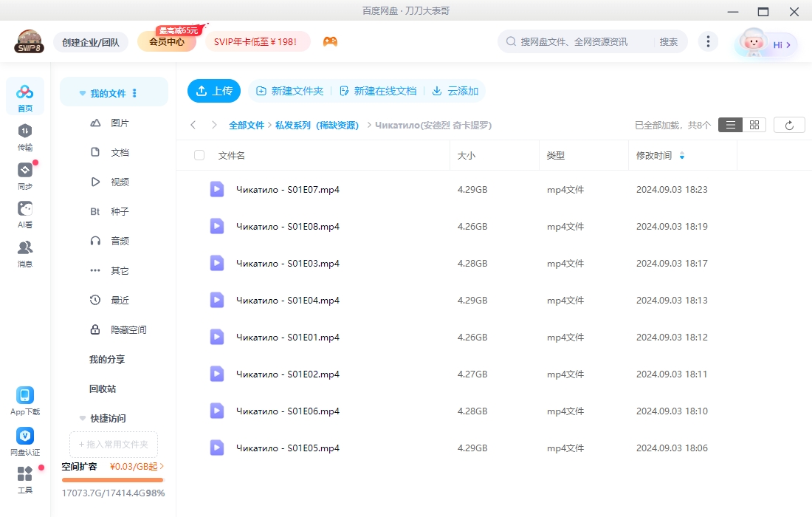
Task: Collapse the 快捷访问 section arrow
Action: tap(83, 418)
